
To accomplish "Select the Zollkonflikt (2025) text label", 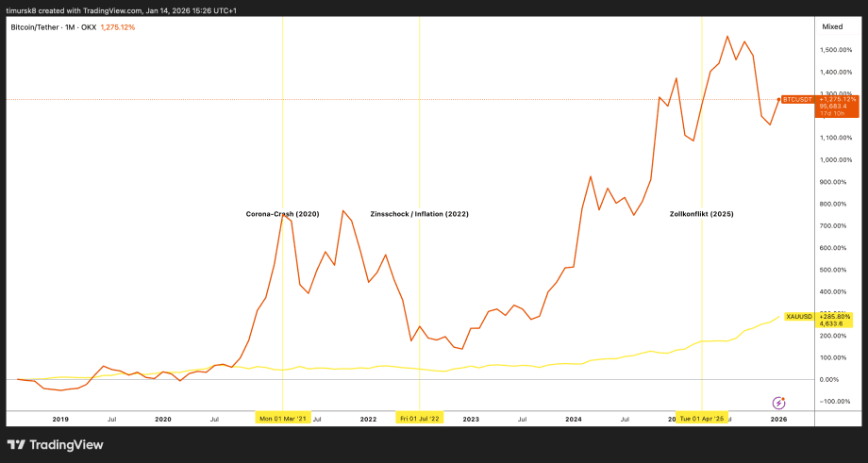I will (x=701, y=214).
